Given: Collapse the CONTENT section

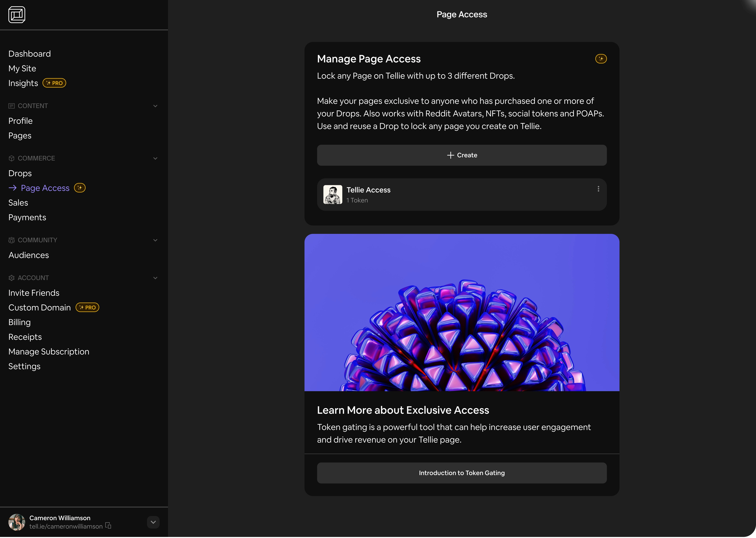Looking at the screenshot, I should [x=155, y=106].
